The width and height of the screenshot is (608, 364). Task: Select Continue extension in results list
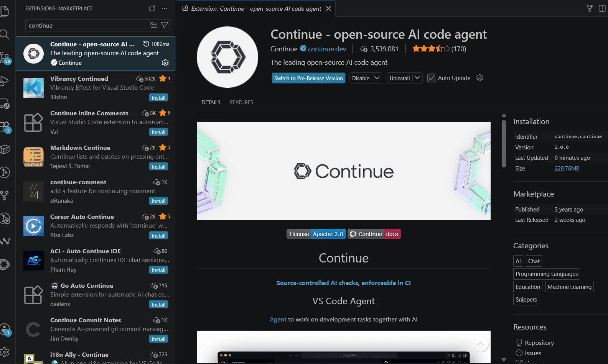click(96, 54)
